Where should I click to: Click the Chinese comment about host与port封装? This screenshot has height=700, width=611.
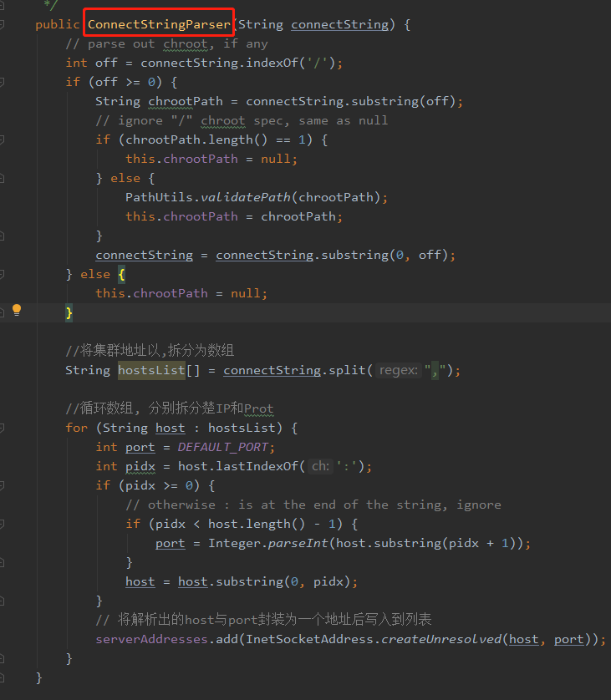point(263,620)
